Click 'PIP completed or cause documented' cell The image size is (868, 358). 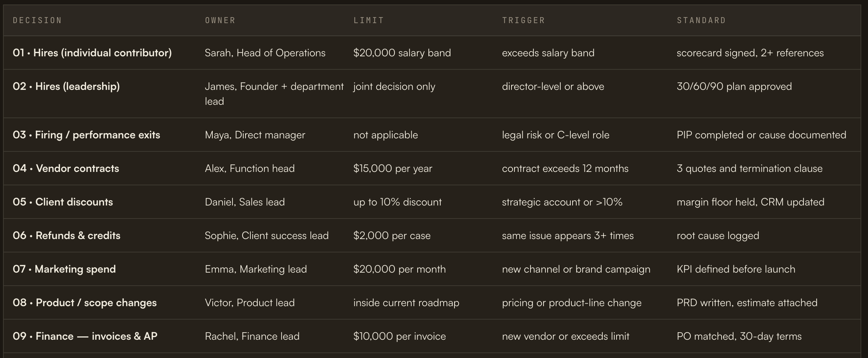pyautogui.click(x=761, y=135)
